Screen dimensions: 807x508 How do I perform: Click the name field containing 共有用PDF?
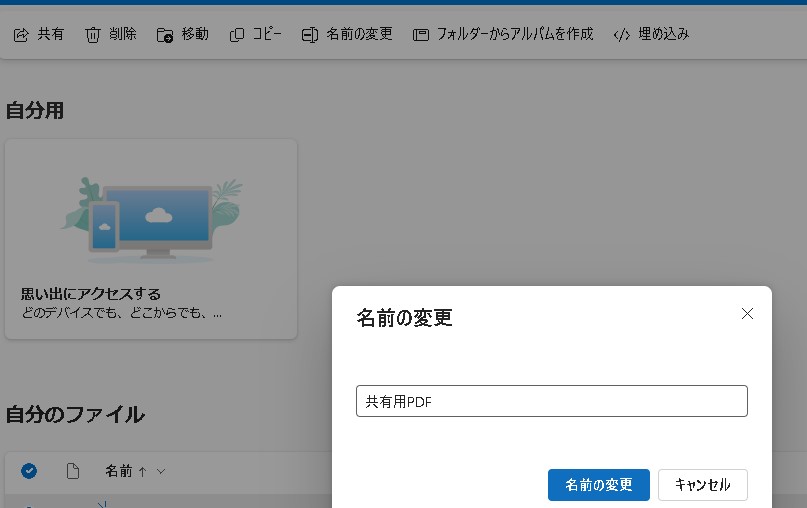click(552, 401)
